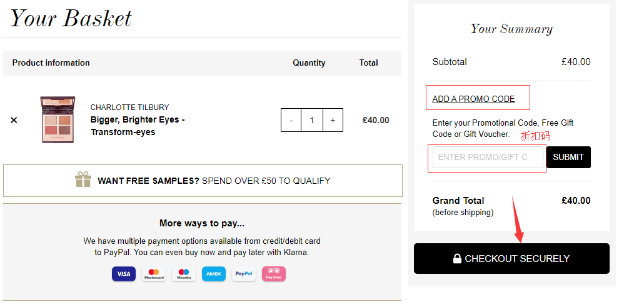Click the Visa payment icon
The width and height of the screenshot is (644, 307).
point(124,274)
